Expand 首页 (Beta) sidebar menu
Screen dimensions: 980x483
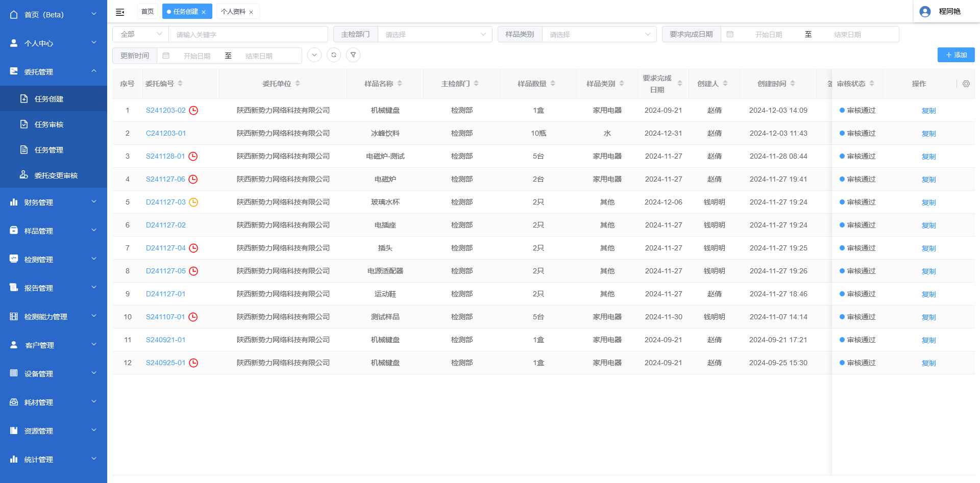(x=54, y=14)
